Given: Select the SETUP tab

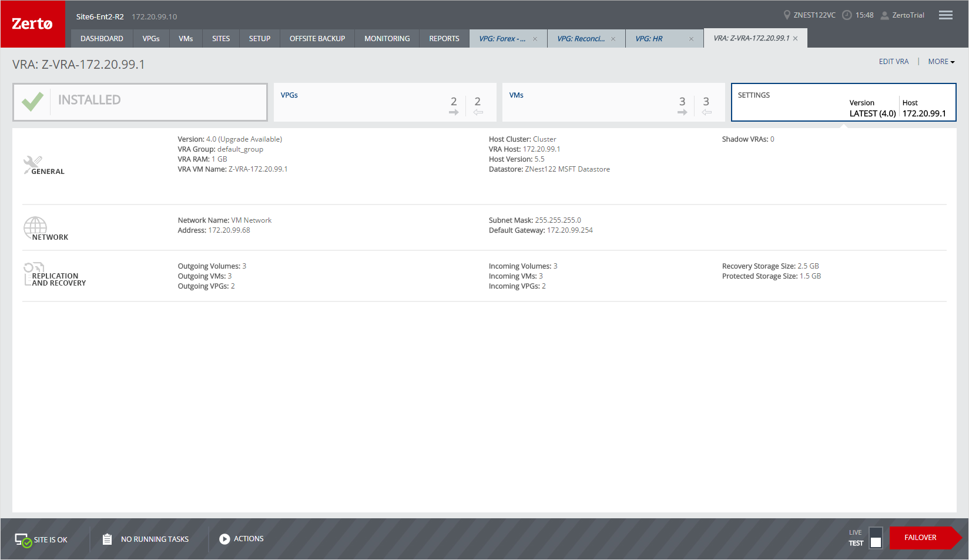Looking at the screenshot, I should 260,39.
